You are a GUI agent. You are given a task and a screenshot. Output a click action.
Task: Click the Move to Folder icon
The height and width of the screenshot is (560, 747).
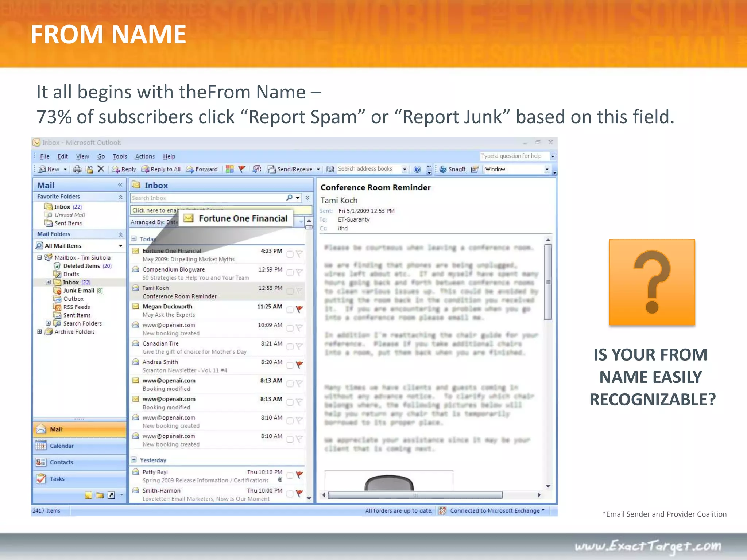point(89,169)
